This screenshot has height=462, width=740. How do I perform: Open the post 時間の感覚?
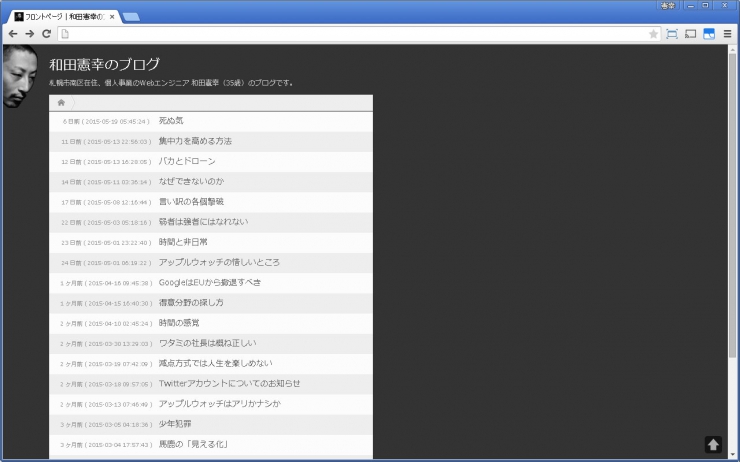click(x=179, y=323)
